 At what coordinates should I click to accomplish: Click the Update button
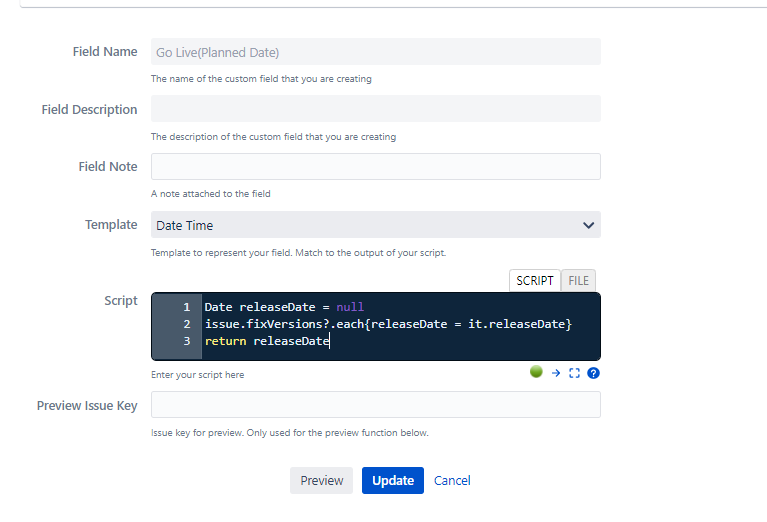pos(393,480)
